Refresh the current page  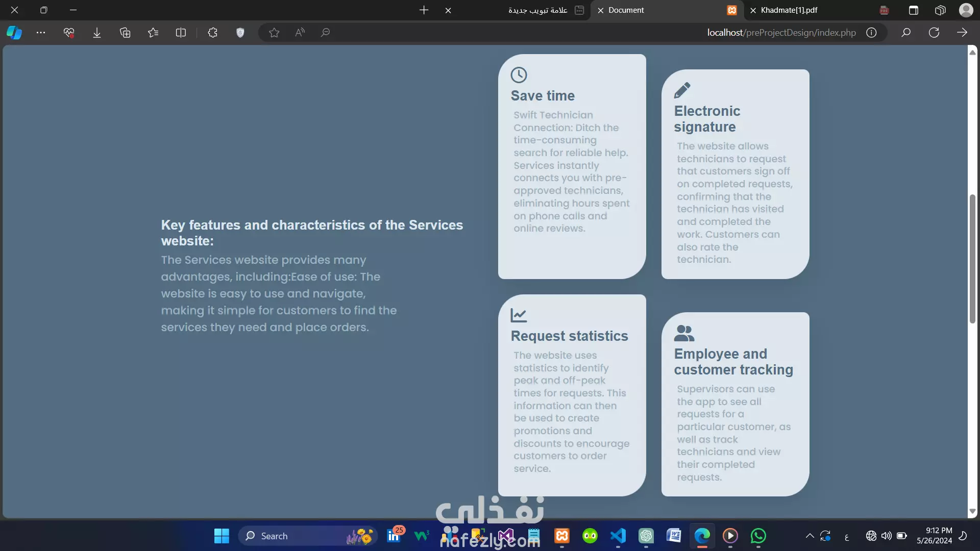(x=934, y=33)
